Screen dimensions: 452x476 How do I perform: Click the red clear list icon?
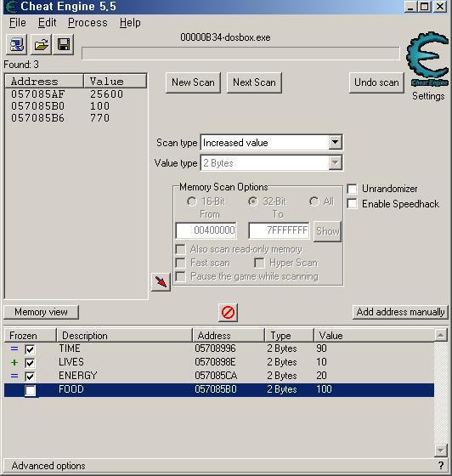coord(228,312)
